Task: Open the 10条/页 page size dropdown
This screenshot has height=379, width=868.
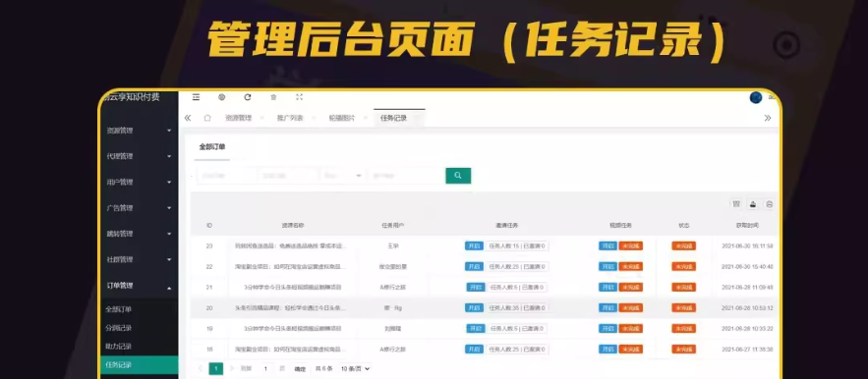Action: pos(355,368)
